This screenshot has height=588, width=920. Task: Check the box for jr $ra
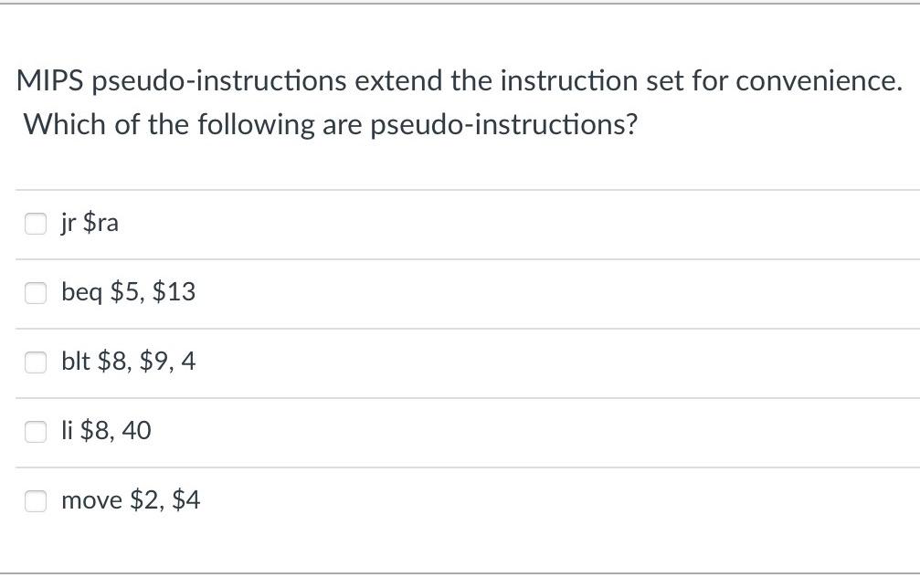36,224
